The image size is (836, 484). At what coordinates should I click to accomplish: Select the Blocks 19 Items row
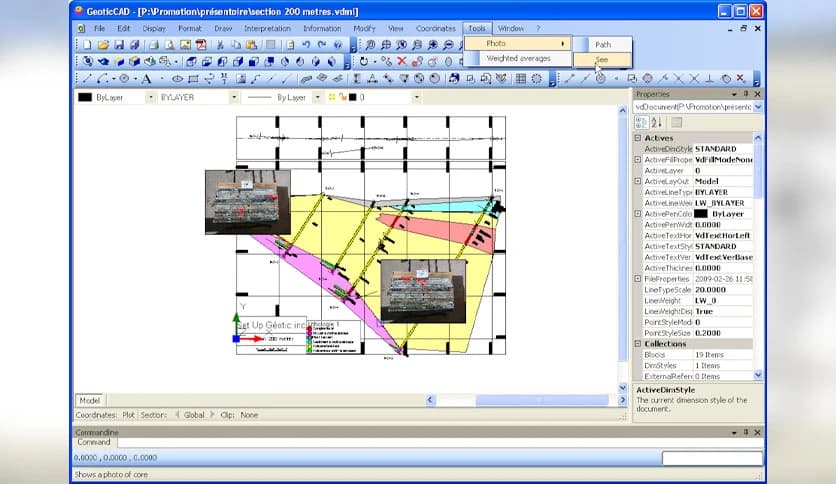click(x=697, y=354)
